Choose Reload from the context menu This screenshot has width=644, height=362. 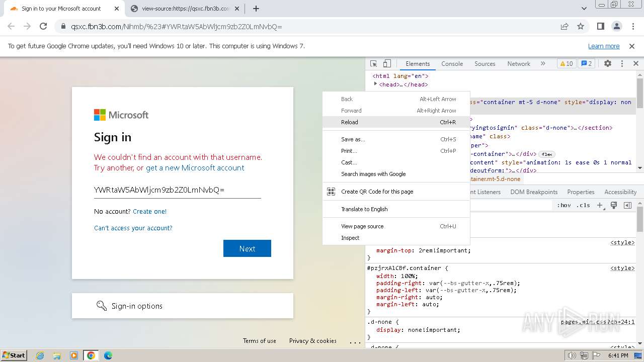[x=396, y=122]
